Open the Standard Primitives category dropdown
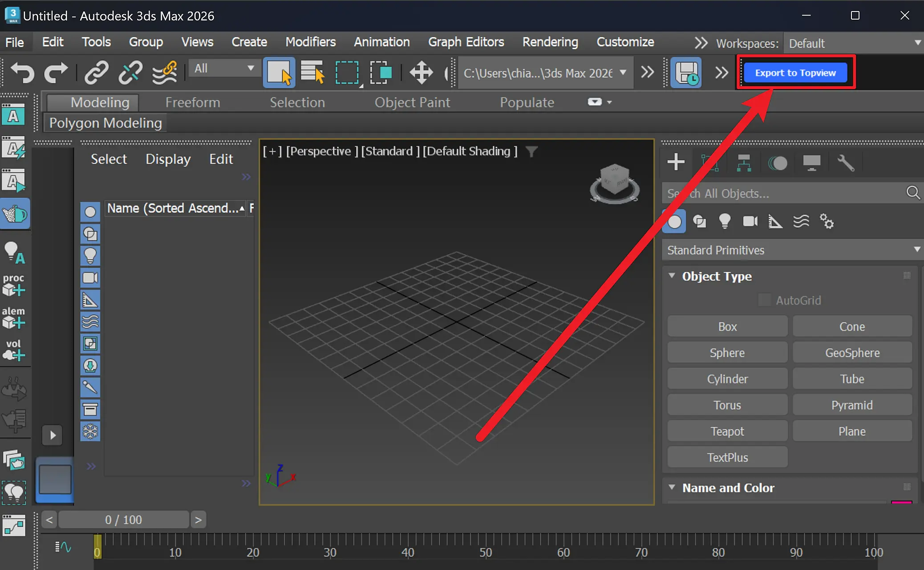 tap(792, 250)
